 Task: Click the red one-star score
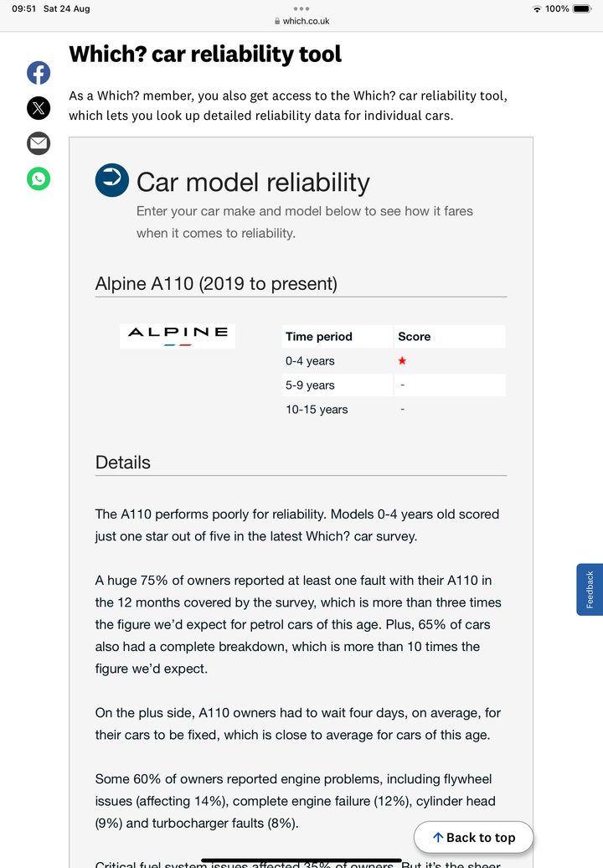click(402, 361)
